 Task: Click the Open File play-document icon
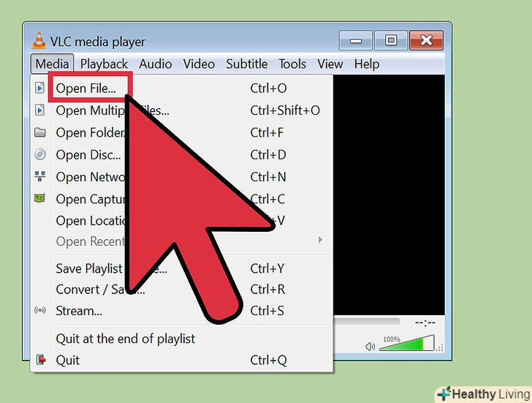tap(39, 88)
